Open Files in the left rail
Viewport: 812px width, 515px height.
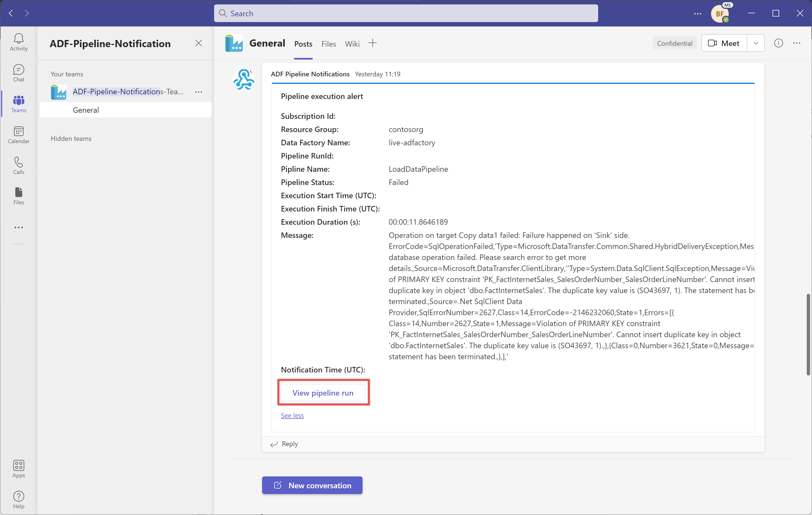click(18, 196)
